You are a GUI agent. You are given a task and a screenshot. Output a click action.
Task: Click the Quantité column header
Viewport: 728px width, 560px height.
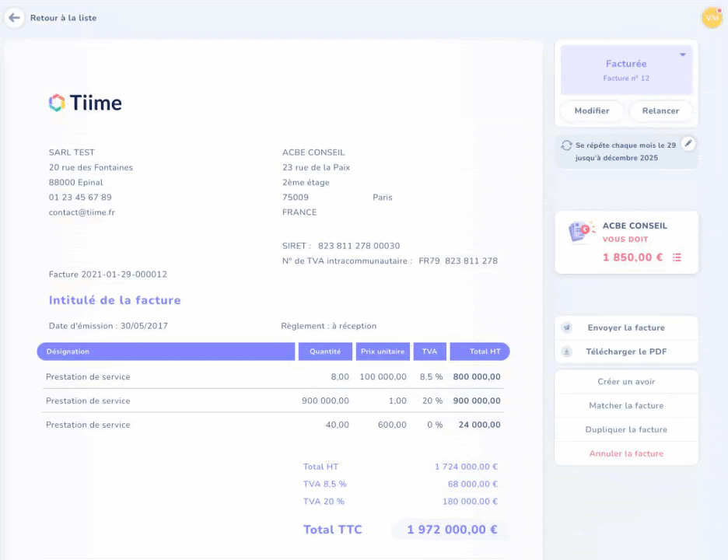click(325, 352)
